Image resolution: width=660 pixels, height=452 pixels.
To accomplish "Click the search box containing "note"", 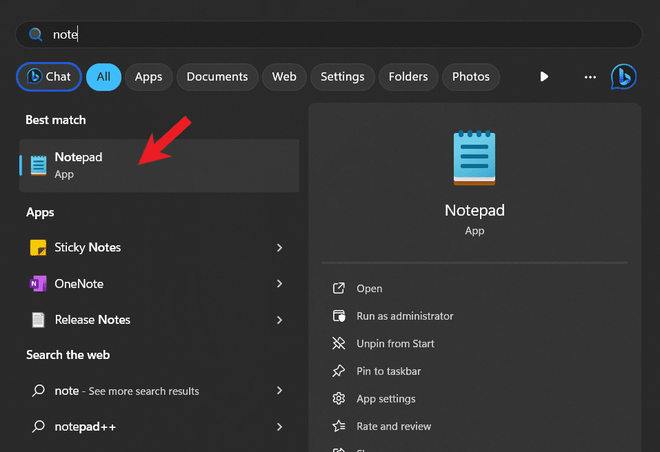I will click(x=330, y=34).
